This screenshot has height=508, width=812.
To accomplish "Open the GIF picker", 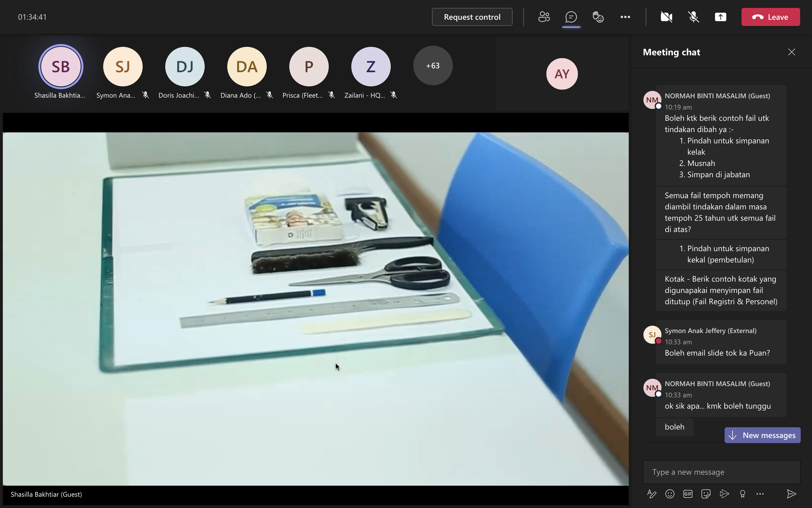I will [x=688, y=494].
